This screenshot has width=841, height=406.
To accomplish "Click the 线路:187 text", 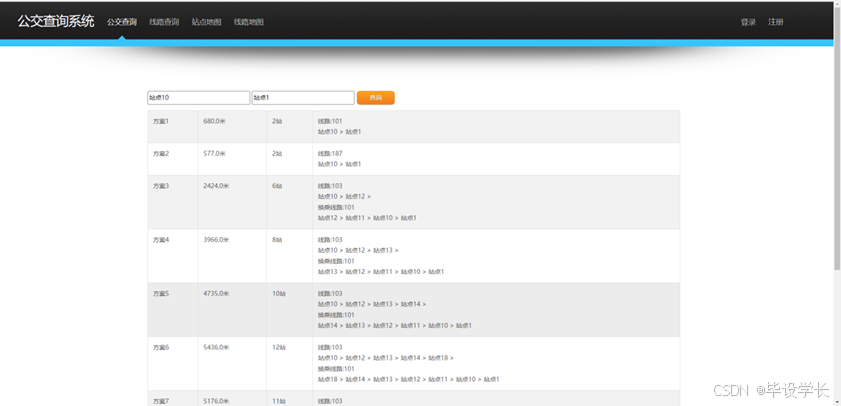I will (x=330, y=153).
